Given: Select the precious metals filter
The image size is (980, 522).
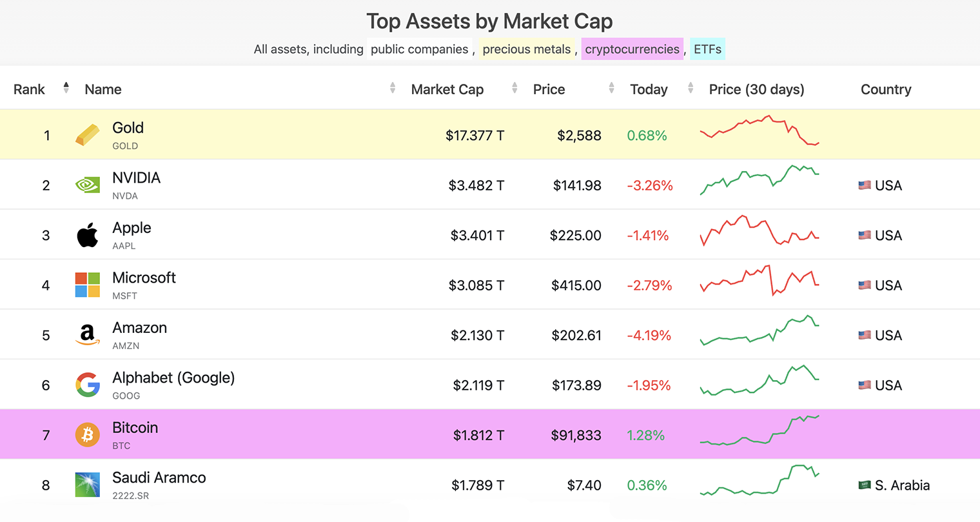Looking at the screenshot, I should [527, 49].
